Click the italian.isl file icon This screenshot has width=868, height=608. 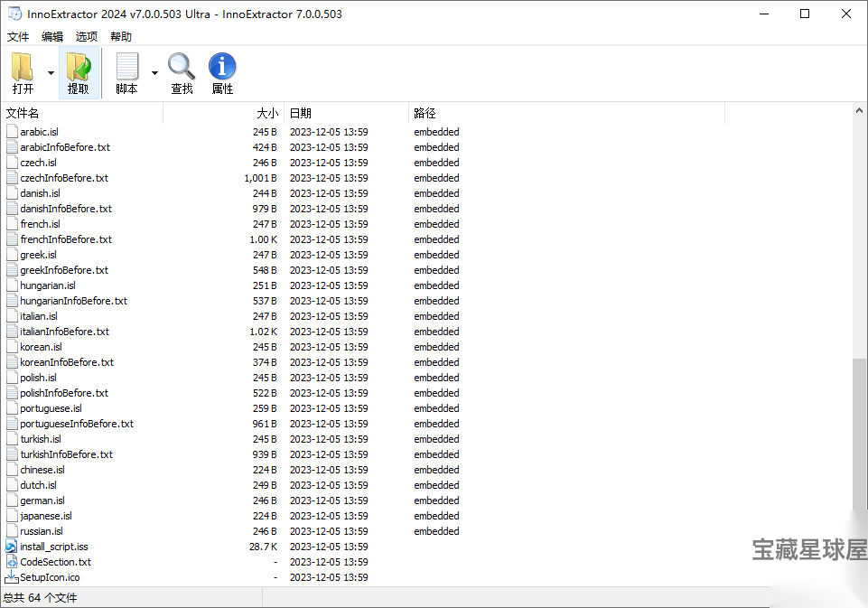click(x=12, y=316)
